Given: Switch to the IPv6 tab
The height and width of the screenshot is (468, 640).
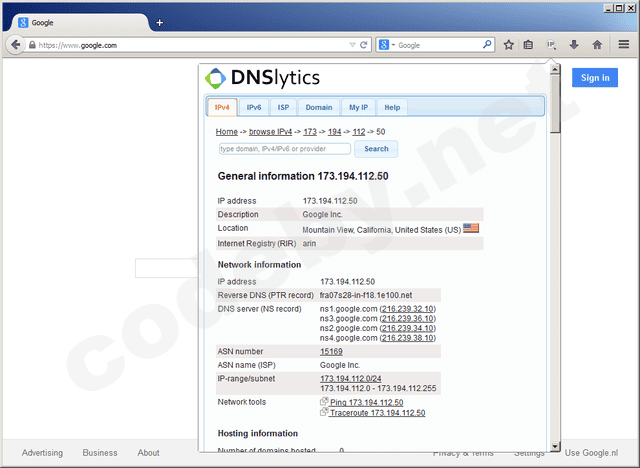Looking at the screenshot, I should point(254,107).
